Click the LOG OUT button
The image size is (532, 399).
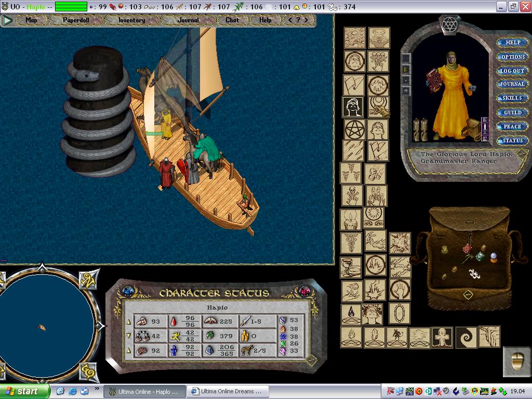pos(512,71)
